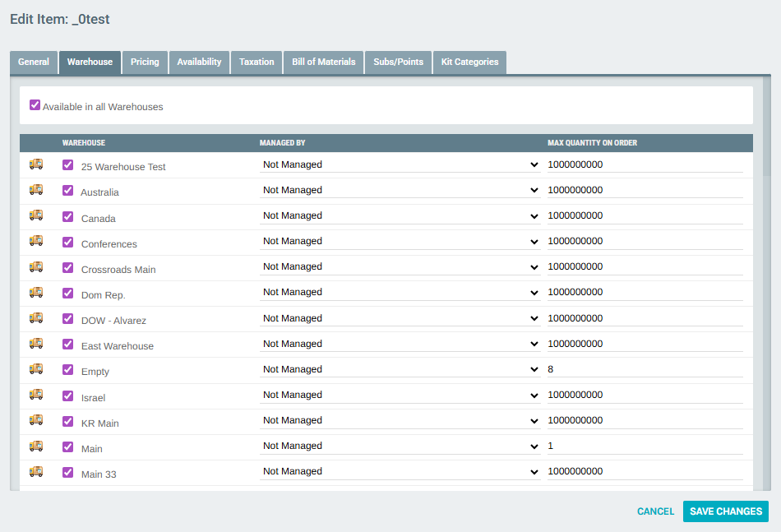Click the truck icon beside Crossroads Main
This screenshot has height=532, width=781.
pos(36,267)
